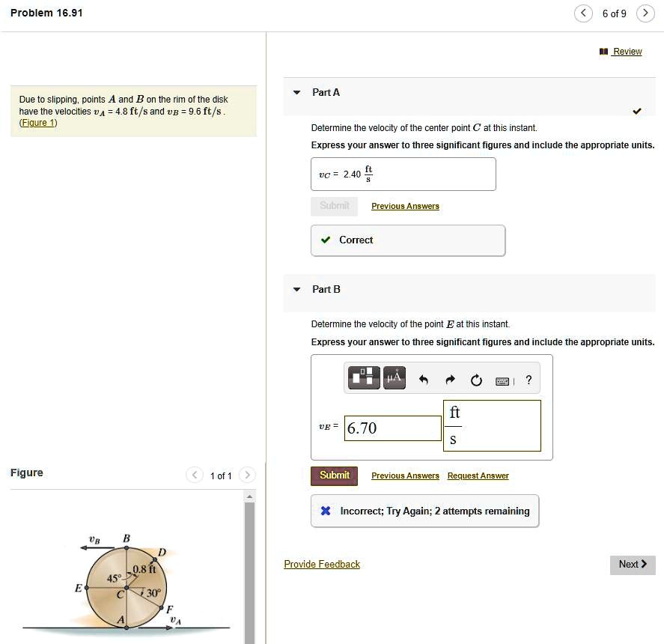Image resolution: width=664 pixels, height=644 pixels.
Task: Click the '1 of 1' figure counter
Action: (221, 476)
